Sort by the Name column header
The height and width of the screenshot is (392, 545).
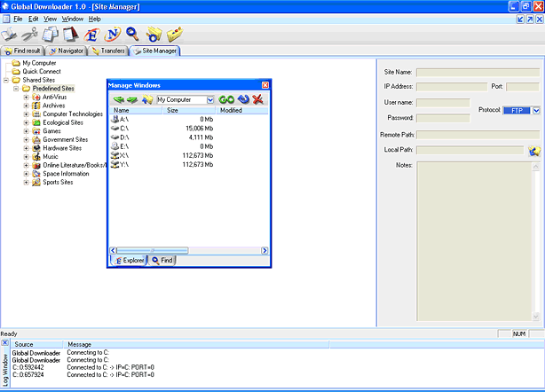tap(136, 110)
